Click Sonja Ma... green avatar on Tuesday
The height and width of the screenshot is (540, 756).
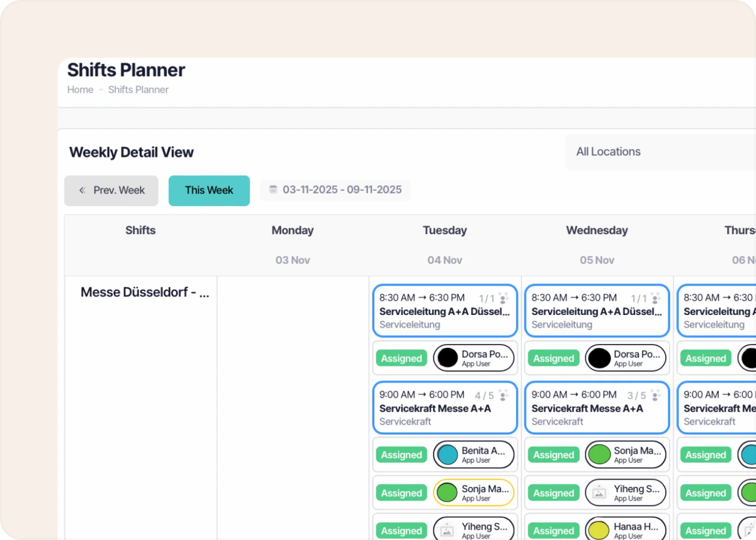(x=448, y=493)
